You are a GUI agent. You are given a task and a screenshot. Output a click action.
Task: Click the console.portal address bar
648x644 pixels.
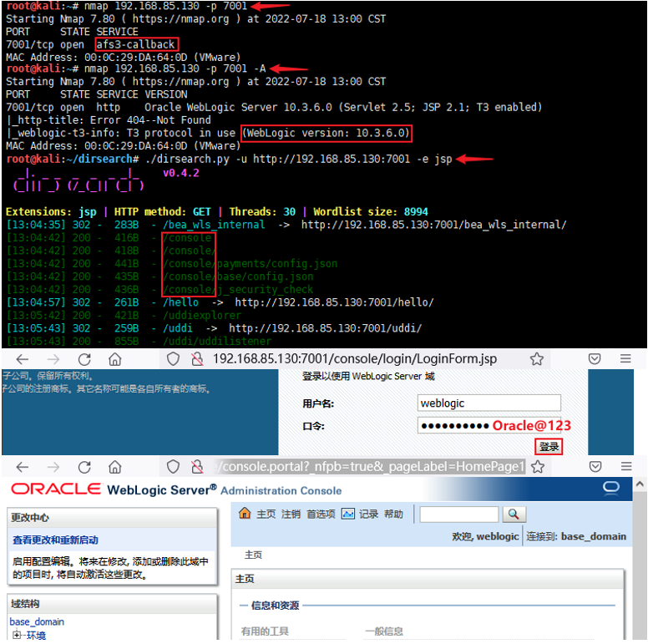[x=370, y=467]
